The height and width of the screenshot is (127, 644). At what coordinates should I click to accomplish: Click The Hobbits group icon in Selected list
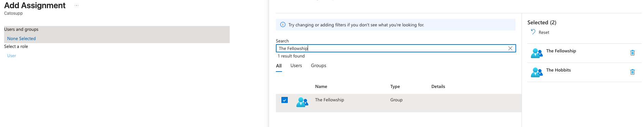pos(537,72)
